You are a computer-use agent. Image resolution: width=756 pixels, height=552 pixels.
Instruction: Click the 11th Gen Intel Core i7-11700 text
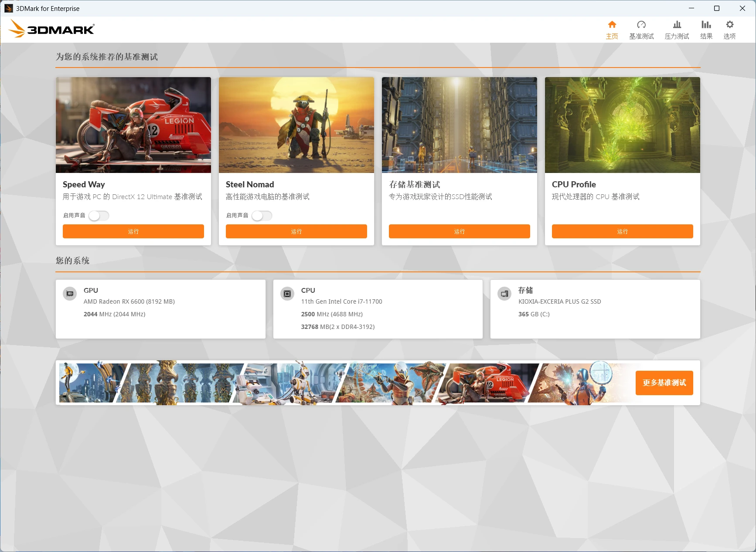coord(341,301)
